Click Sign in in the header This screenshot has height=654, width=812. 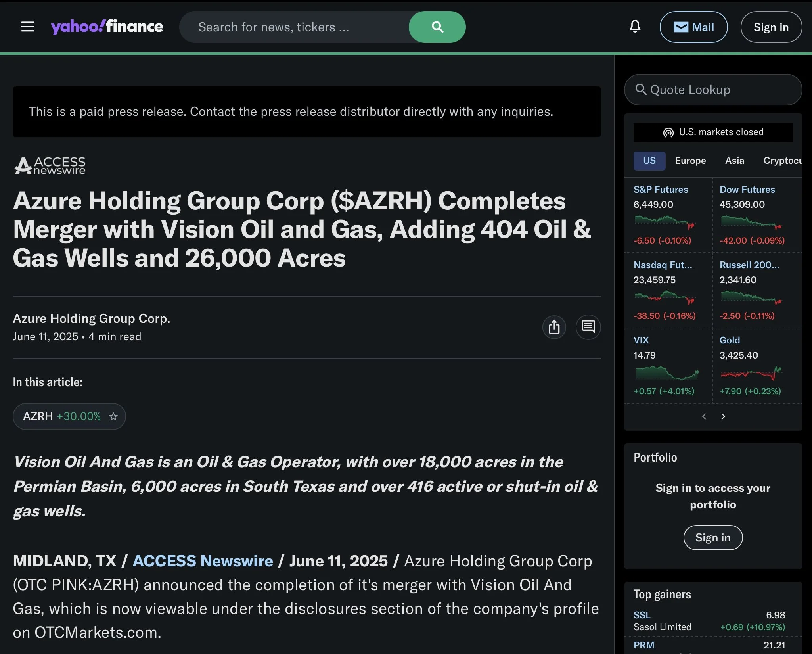pyautogui.click(x=771, y=27)
